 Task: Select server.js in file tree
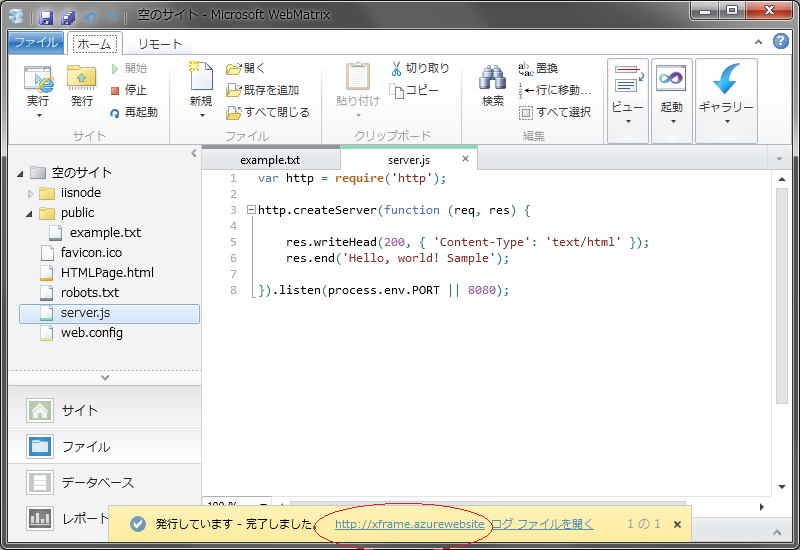click(x=109, y=313)
